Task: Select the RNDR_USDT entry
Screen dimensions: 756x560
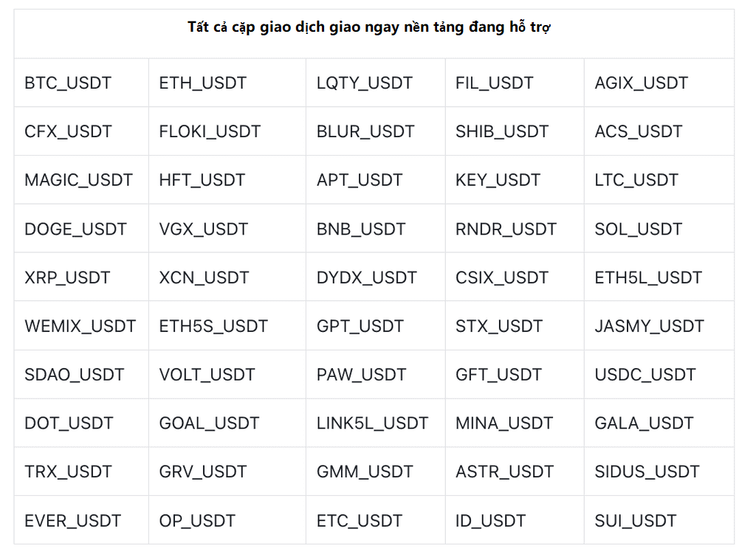Action: (x=515, y=229)
